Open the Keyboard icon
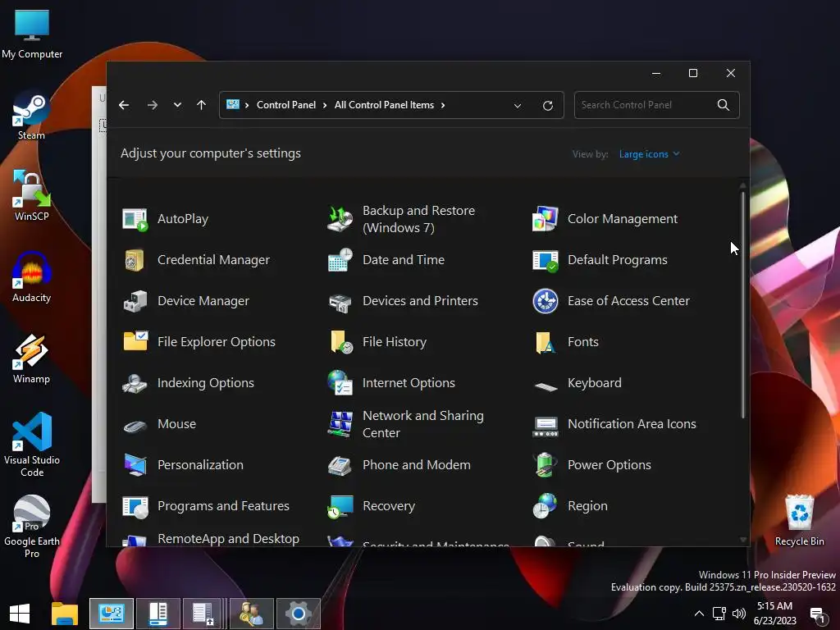Image resolution: width=840 pixels, height=630 pixels. 546,386
